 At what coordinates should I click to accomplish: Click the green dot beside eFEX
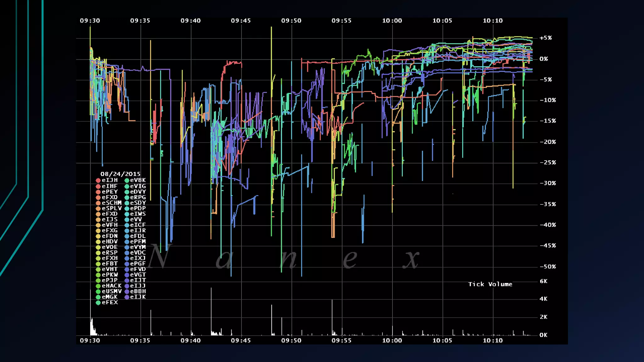click(x=98, y=303)
